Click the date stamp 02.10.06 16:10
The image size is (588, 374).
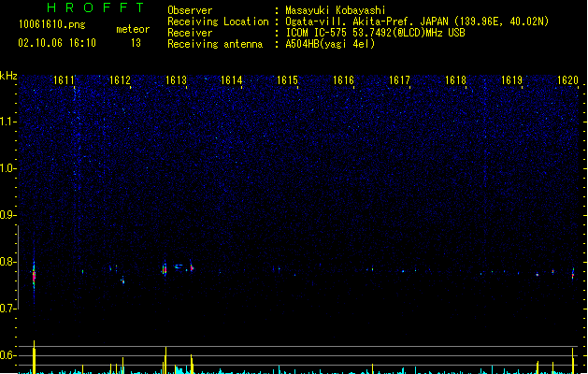tap(57, 43)
